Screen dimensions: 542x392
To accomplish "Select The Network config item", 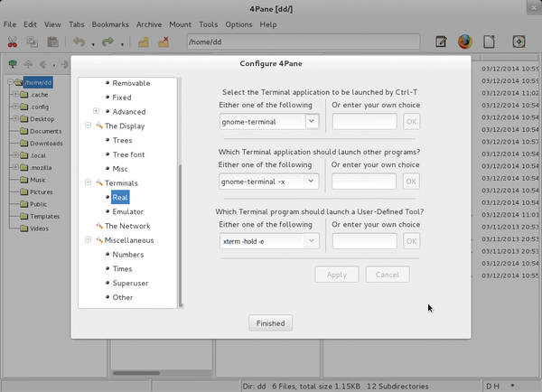I will click(x=127, y=226).
